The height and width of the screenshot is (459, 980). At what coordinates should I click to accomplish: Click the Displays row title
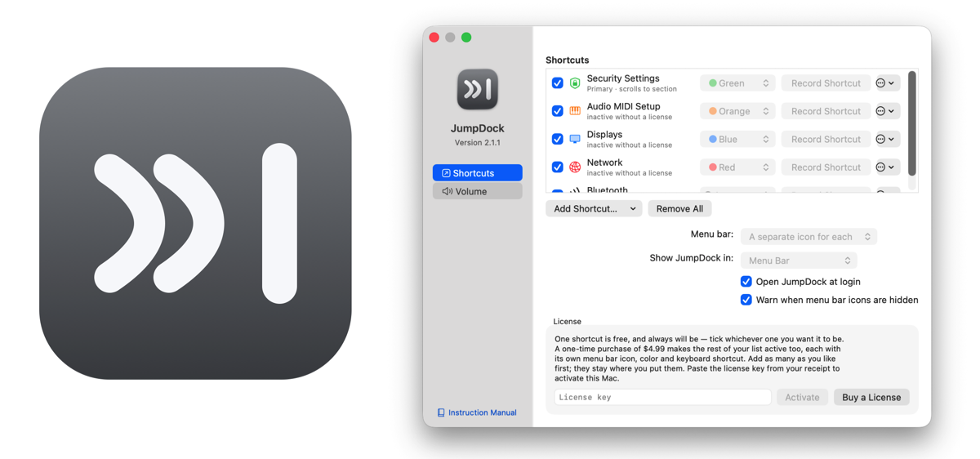tap(604, 134)
